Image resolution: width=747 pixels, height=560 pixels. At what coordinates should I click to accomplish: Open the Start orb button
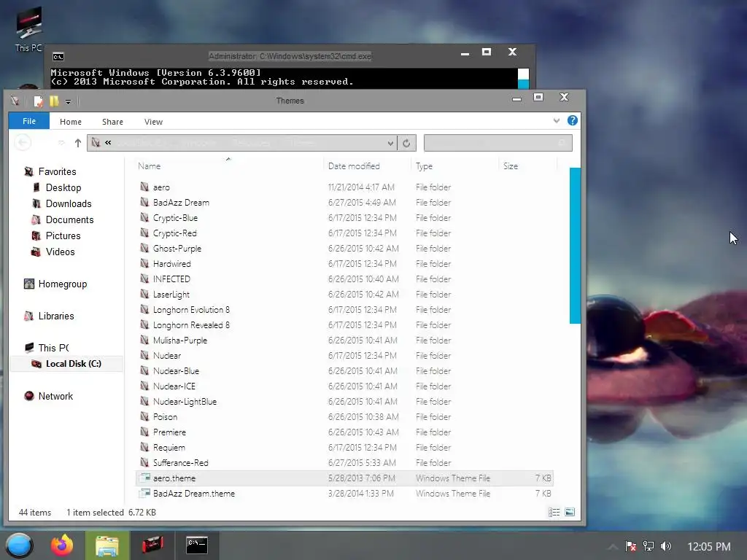(19, 545)
